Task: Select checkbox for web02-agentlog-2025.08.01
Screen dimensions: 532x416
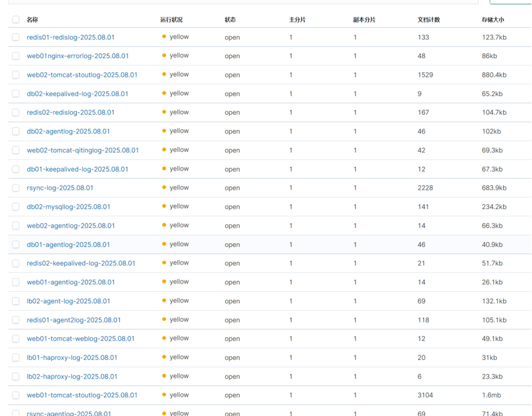Action: (16, 225)
